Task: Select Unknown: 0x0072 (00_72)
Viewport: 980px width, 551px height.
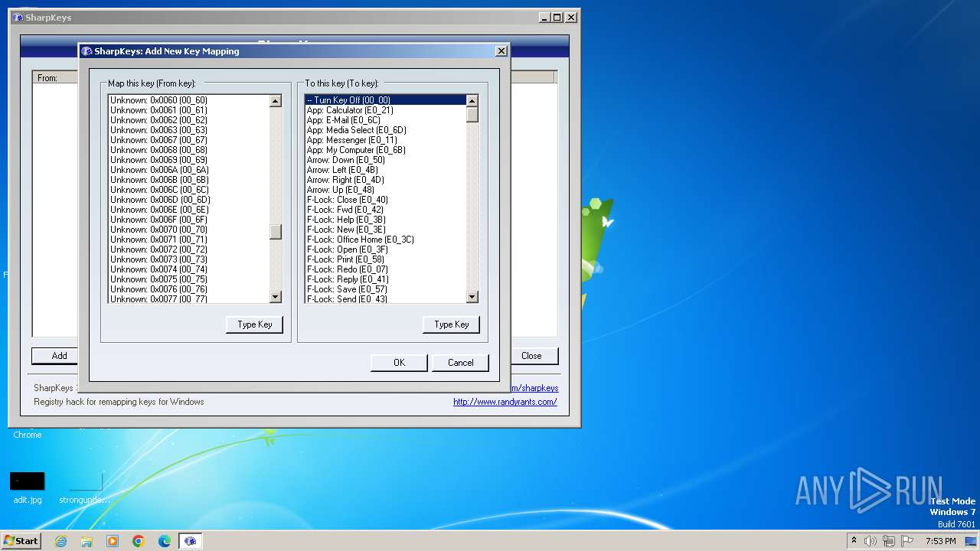Action: [x=188, y=249]
